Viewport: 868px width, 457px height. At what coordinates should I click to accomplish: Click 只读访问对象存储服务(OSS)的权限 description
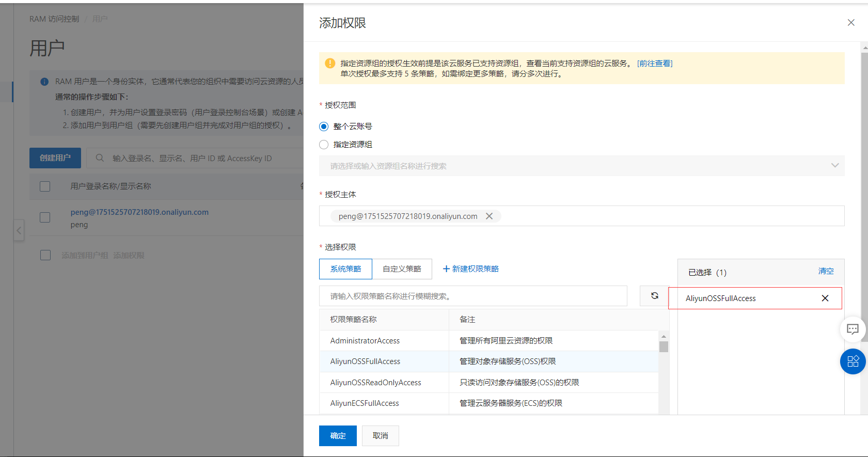(x=519, y=383)
